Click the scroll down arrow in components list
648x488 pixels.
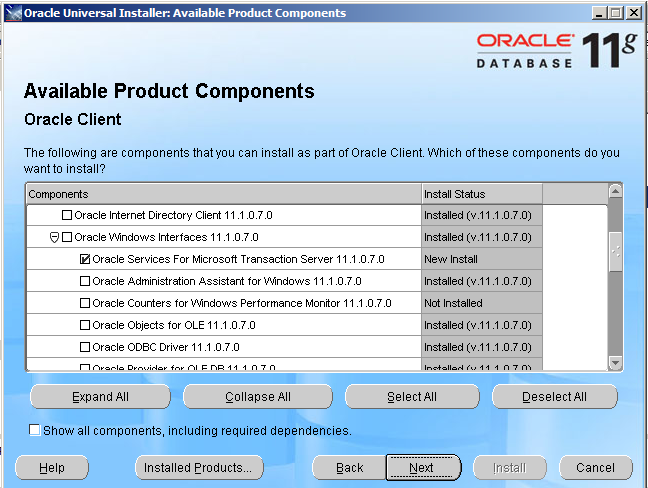[x=615, y=363]
